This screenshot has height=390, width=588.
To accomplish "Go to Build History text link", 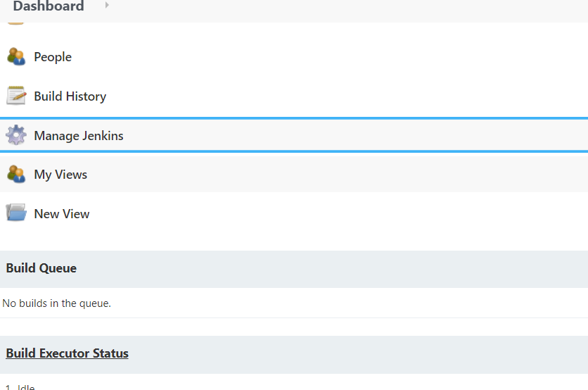I will point(70,96).
